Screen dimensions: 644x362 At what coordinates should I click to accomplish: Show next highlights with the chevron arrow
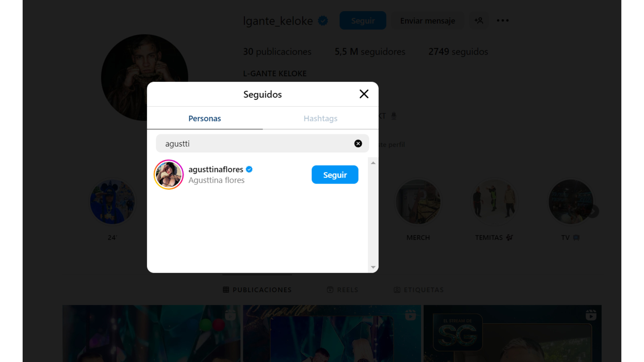click(594, 211)
